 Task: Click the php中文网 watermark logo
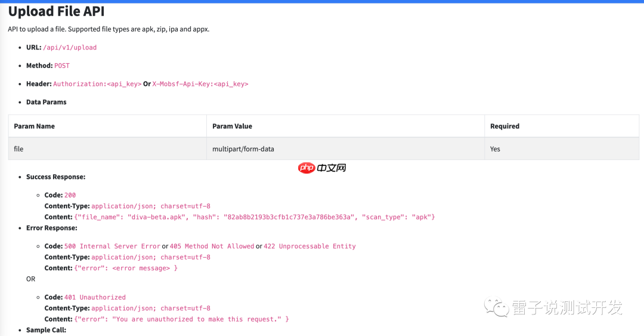tap(322, 168)
